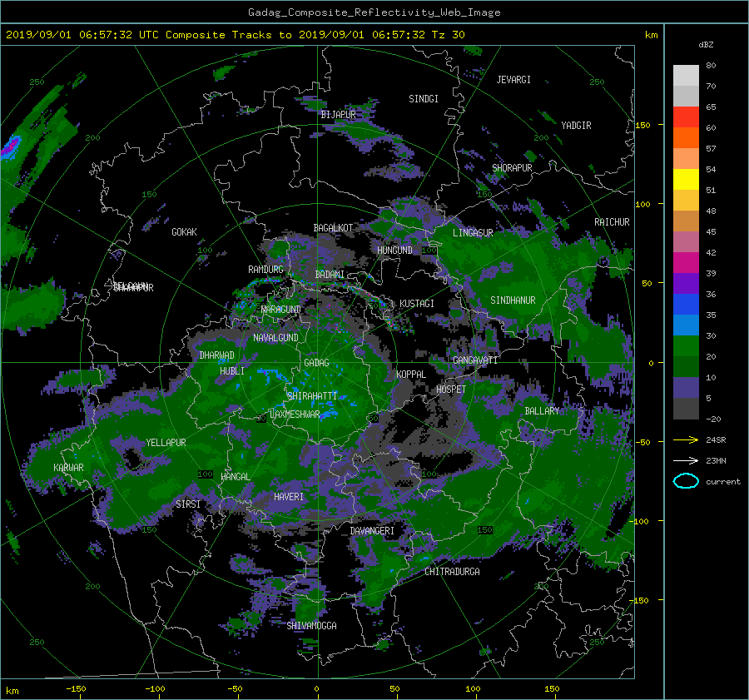Click the BIJAPUR city label
Viewport: 749px width, 700px height.
(338, 115)
